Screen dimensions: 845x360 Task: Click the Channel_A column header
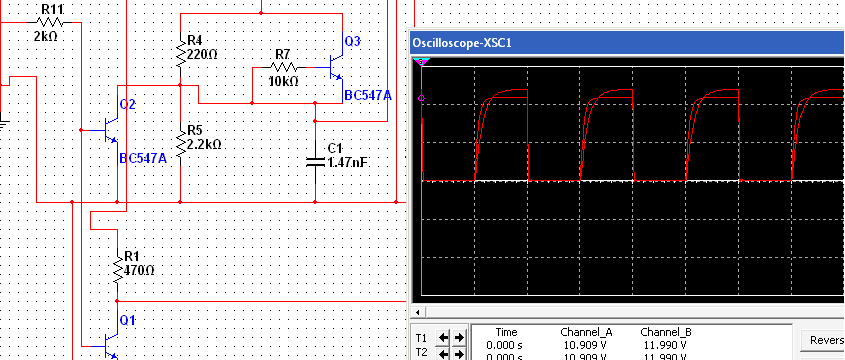[x=586, y=332]
